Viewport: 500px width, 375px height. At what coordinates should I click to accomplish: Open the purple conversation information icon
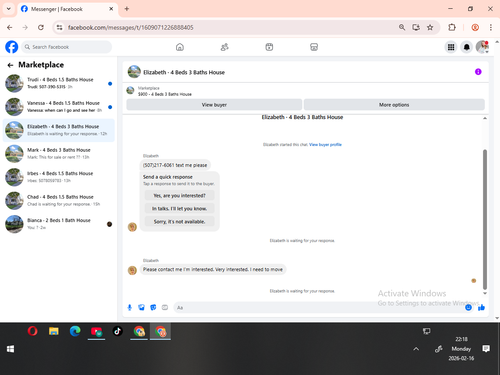(478, 72)
